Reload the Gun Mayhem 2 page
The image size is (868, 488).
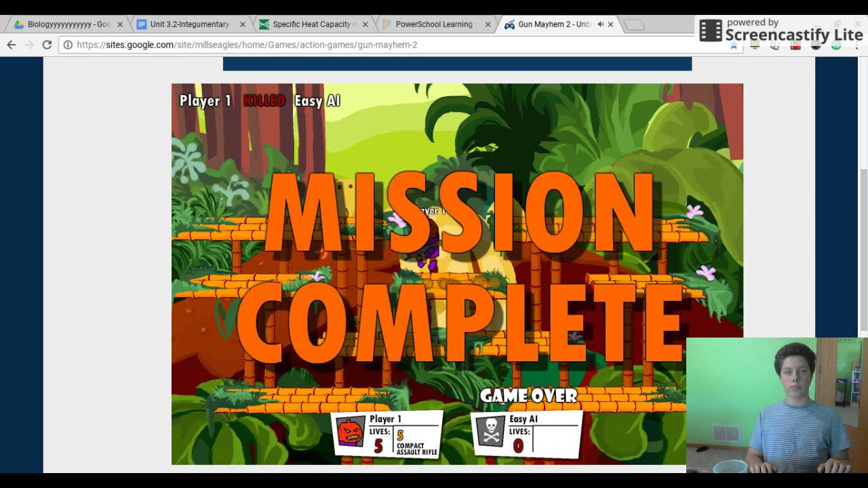coord(47,45)
